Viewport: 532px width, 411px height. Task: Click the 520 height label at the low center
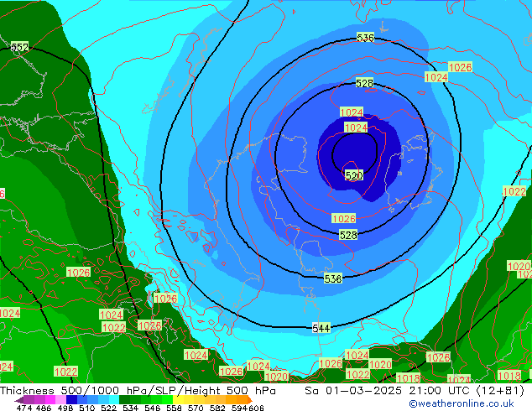click(x=354, y=175)
